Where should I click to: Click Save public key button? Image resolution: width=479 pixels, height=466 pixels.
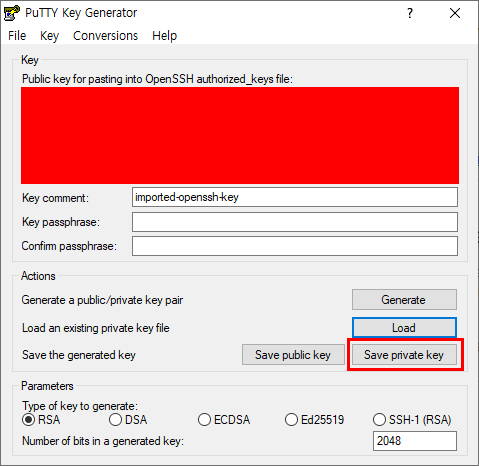293,355
